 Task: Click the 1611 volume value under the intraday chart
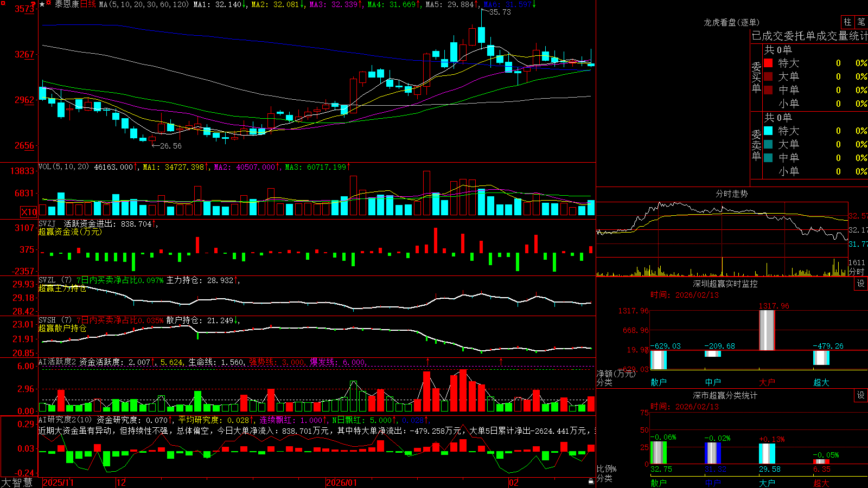pyautogui.click(x=857, y=262)
